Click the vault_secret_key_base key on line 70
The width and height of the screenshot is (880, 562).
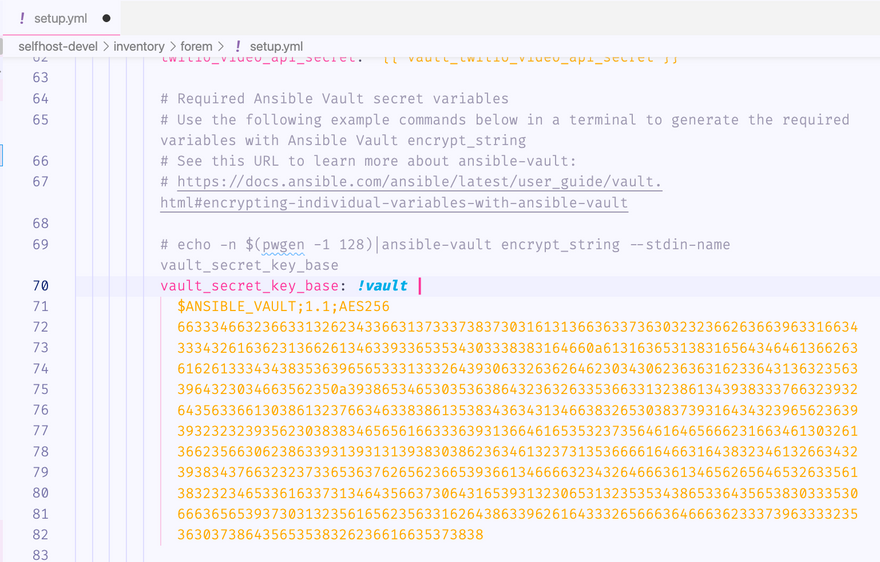(x=249, y=286)
